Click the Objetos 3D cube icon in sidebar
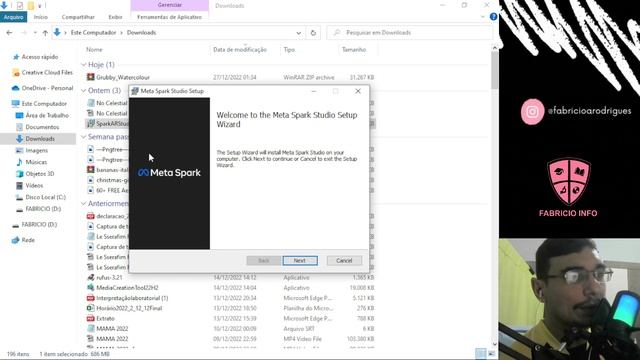This screenshot has height=360, width=640. [x=19, y=173]
